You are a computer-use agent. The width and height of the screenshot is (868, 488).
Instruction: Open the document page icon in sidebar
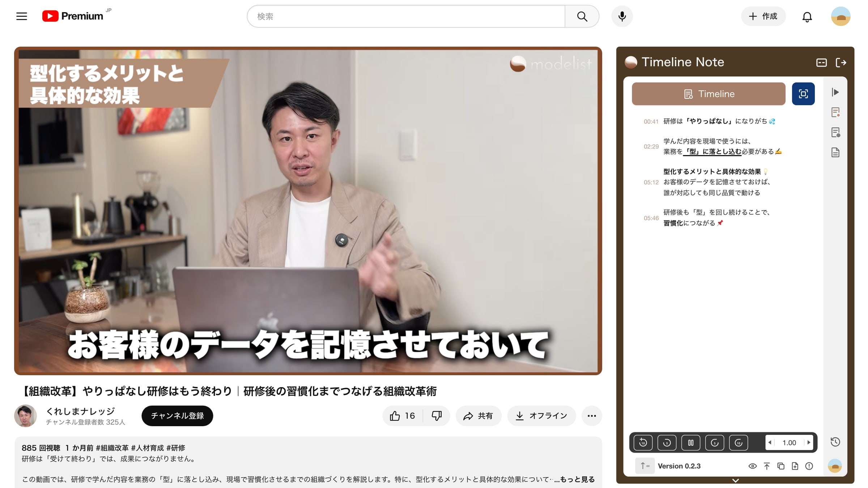(835, 153)
